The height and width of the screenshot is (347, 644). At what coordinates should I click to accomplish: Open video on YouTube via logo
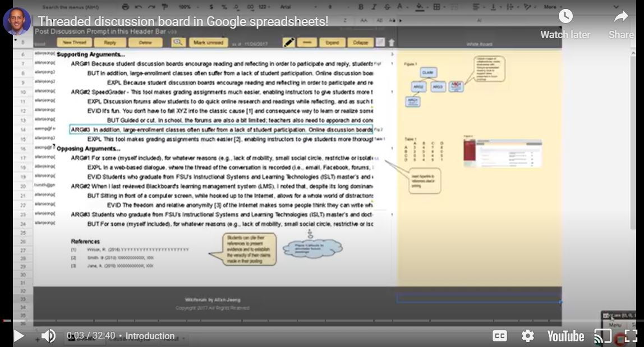(x=565, y=336)
